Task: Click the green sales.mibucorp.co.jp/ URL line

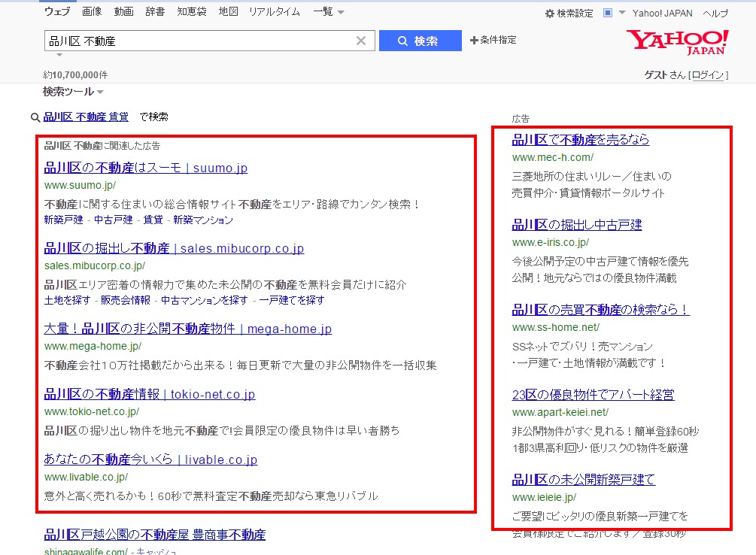Action: (x=95, y=265)
